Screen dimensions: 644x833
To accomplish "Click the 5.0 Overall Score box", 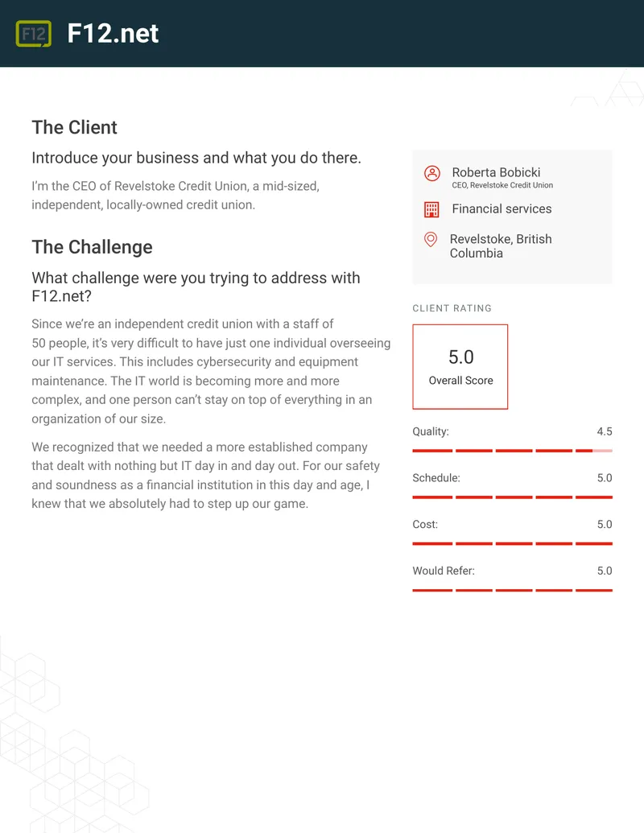I will [x=460, y=366].
